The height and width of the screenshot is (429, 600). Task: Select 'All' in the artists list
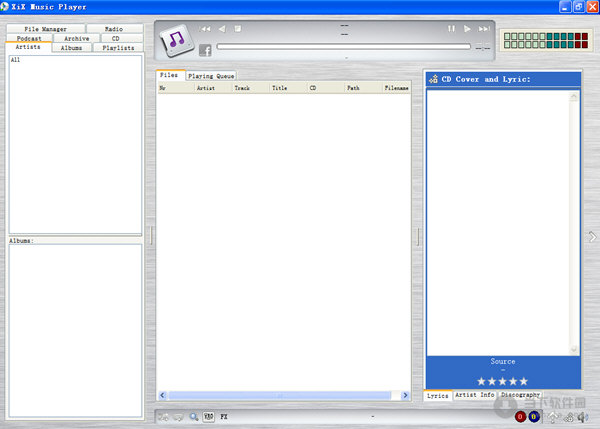[15, 60]
